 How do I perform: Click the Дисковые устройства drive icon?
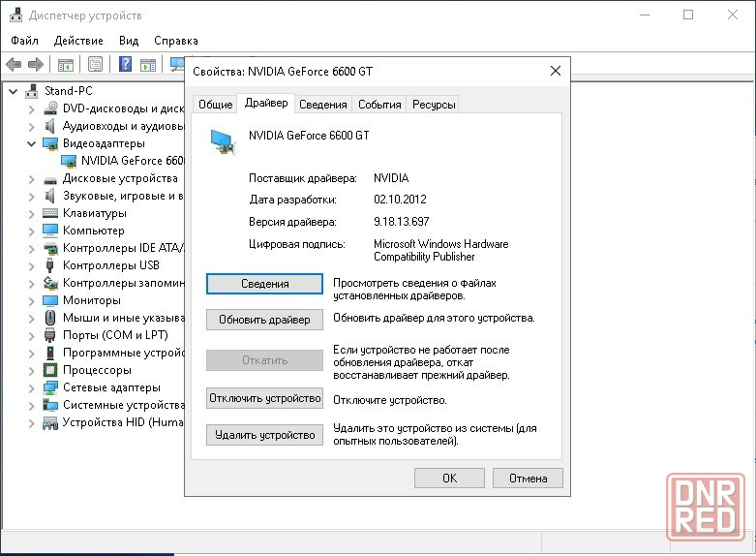pos(50,180)
